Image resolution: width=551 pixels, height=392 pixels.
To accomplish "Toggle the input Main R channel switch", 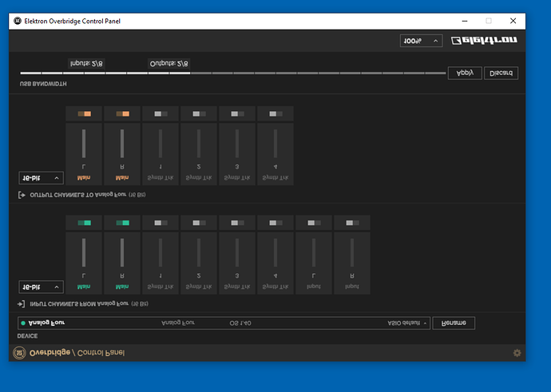I will pyautogui.click(x=122, y=223).
